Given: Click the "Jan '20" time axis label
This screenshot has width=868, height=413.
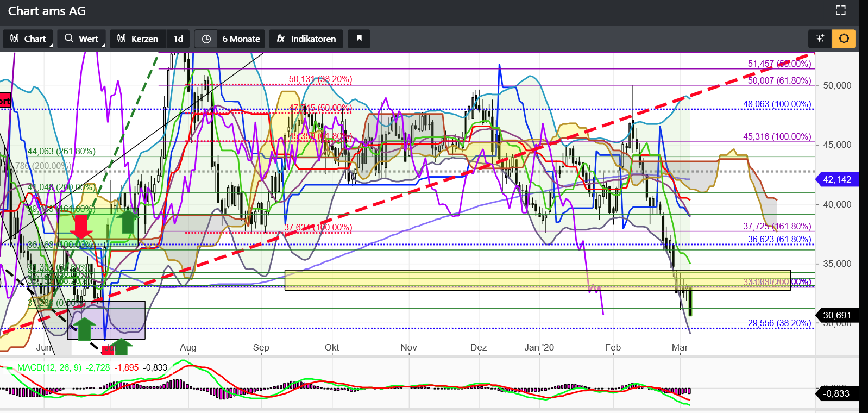Looking at the screenshot, I should 539,347.
